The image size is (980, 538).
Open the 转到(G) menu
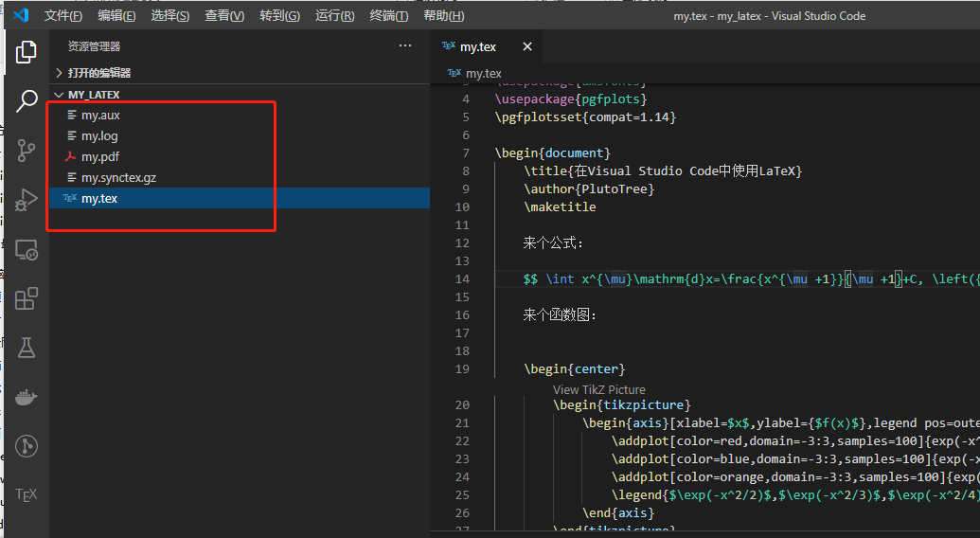pos(279,15)
